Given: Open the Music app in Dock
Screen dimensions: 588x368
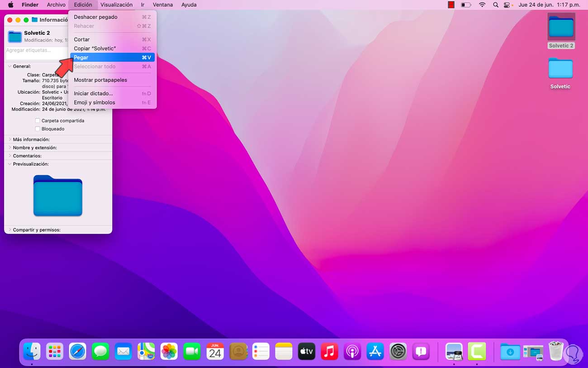Looking at the screenshot, I should pos(329,351).
